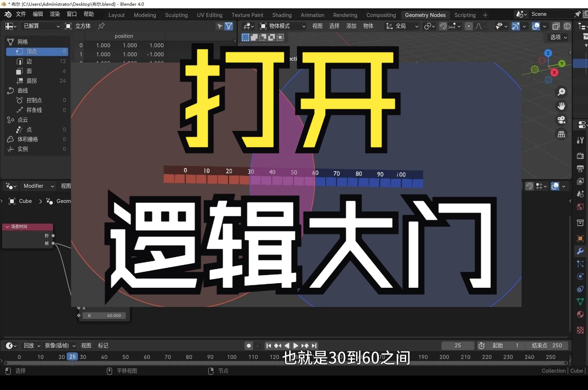Toggle viewport overlays display

point(536,26)
